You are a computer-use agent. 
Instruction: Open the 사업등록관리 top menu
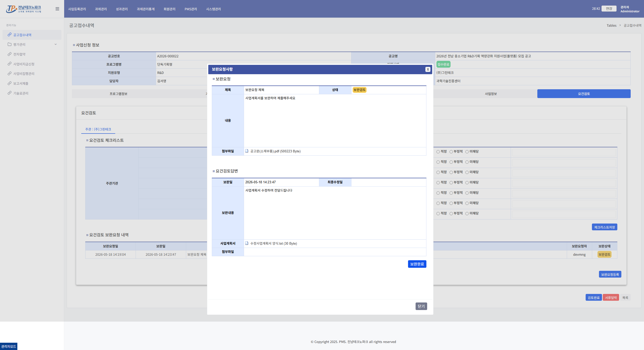point(77,9)
